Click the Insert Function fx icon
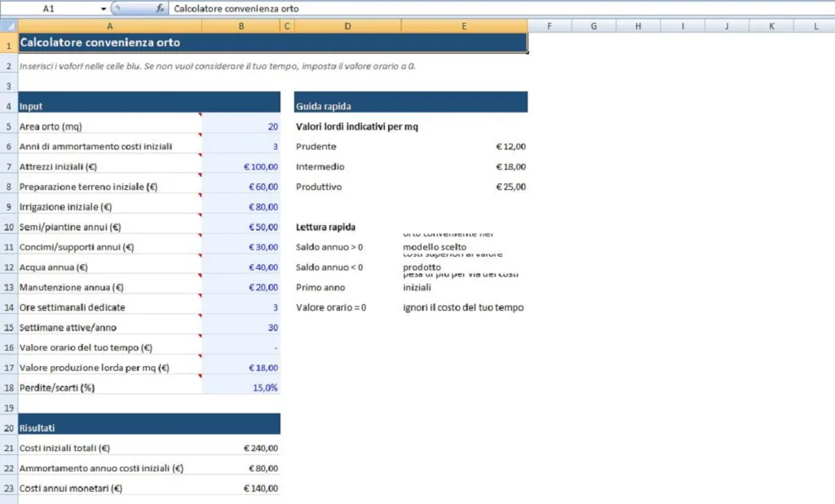The width and height of the screenshot is (835, 504). [x=161, y=8]
